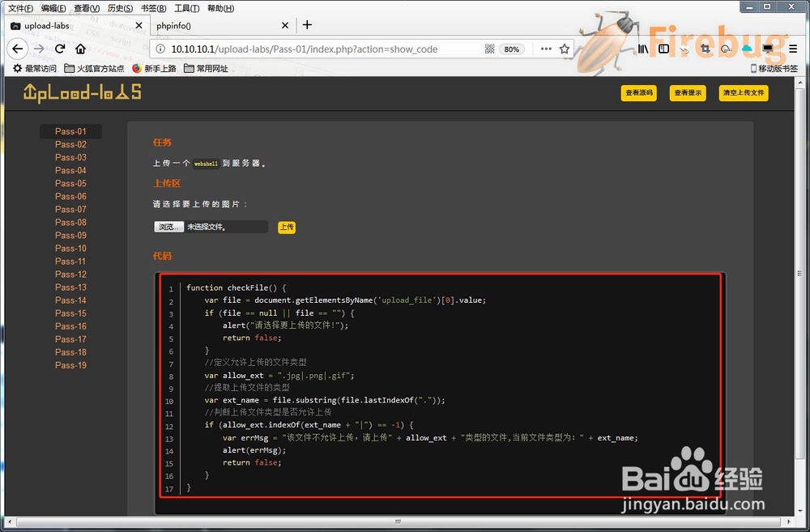Viewport: 810px width, 532px height.
Task: Open the 文件(F) menu
Action: pos(21,8)
